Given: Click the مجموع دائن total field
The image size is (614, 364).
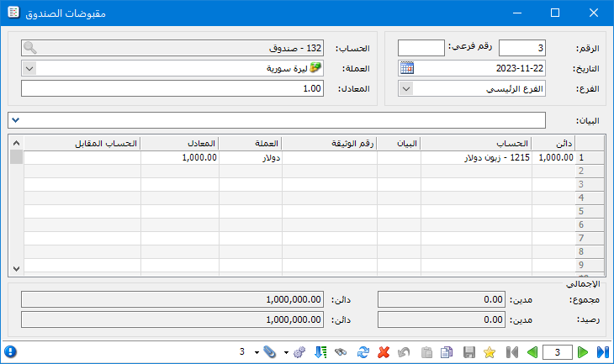Looking at the screenshot, I should 172,299.
